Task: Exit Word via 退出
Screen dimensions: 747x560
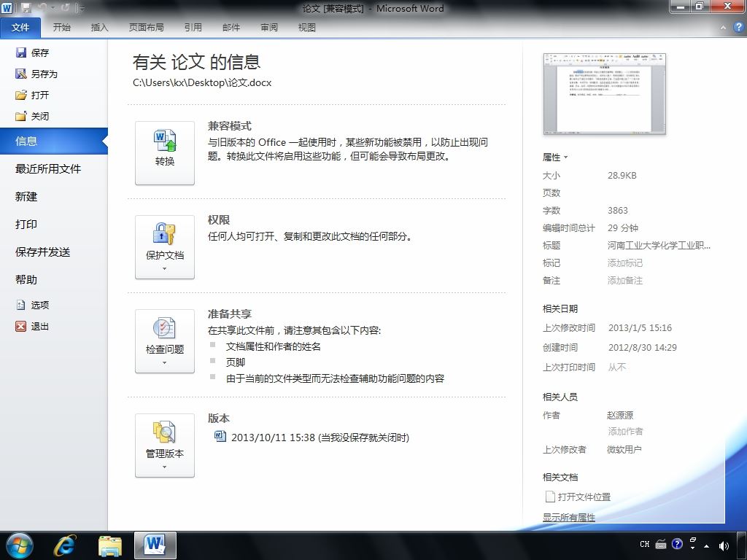Action: [x=32, y=326]
